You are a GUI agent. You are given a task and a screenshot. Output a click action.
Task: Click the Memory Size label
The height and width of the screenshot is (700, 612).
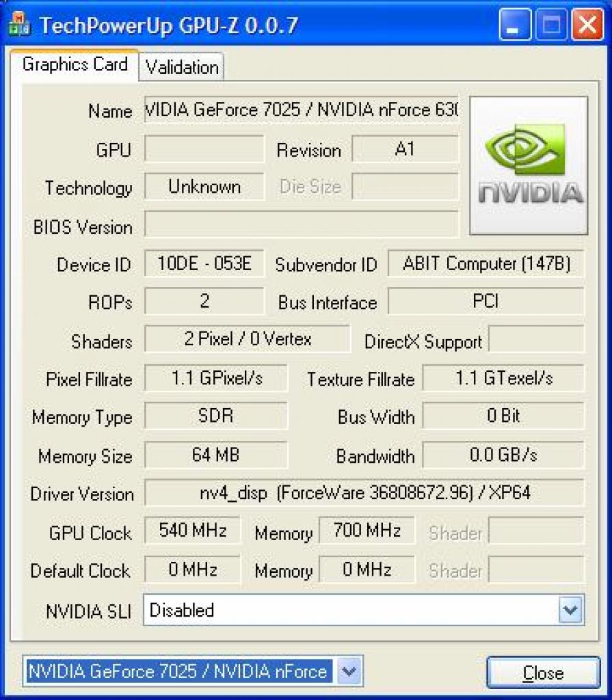point(85,456)
